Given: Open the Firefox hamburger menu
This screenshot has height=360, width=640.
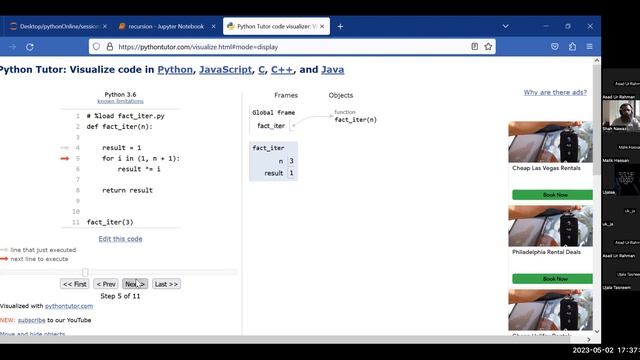Looking at the screenshot, I should click(x=589, y=47).
